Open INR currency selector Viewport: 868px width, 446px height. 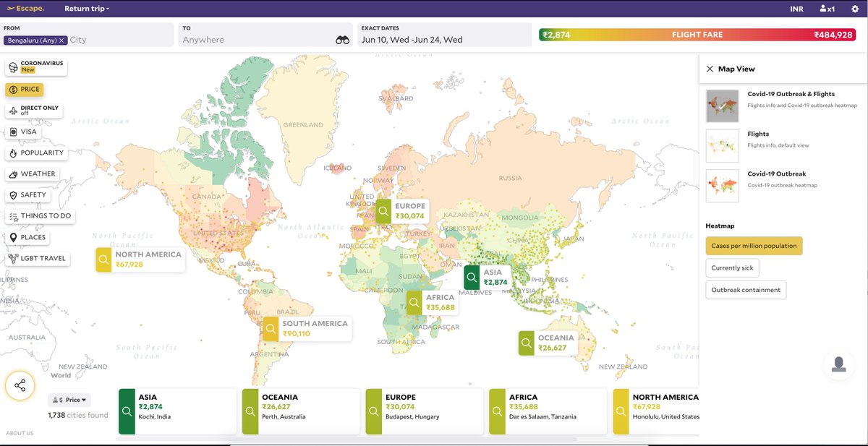(x=796, y=9)
